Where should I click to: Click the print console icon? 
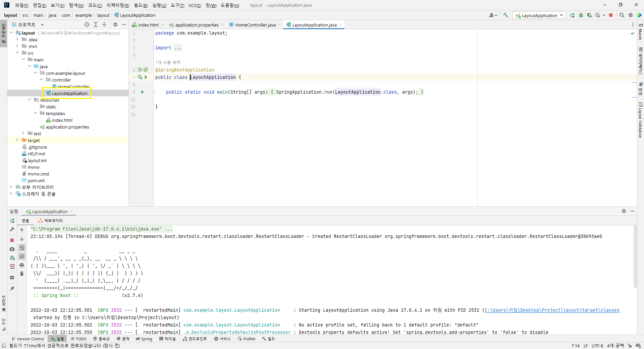[22, 265]
